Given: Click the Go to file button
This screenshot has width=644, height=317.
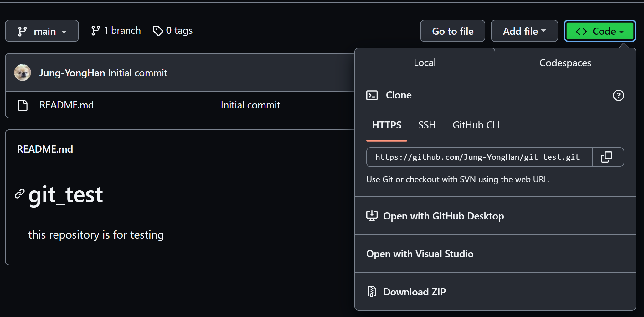Looking at the screenshot, I should 452,31.
